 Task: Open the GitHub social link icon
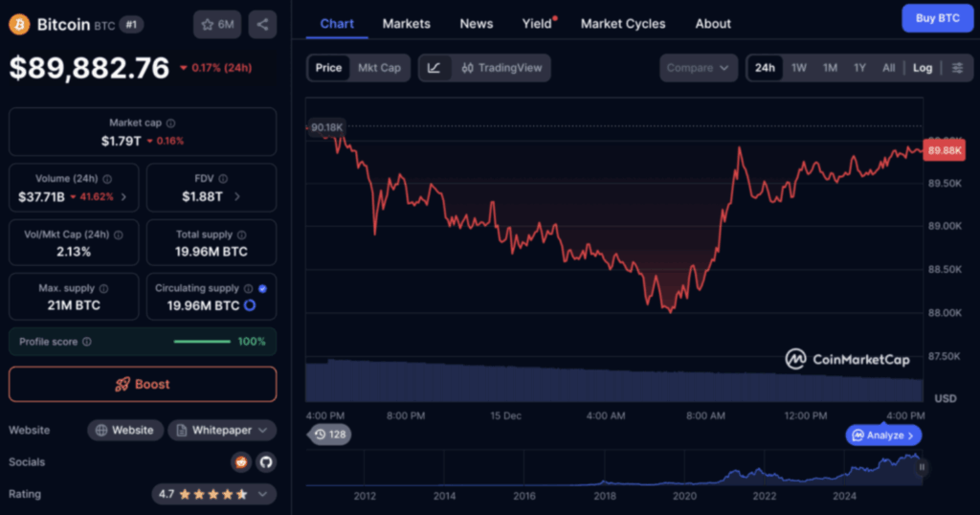pyautogui.click(x=265, y=462)
